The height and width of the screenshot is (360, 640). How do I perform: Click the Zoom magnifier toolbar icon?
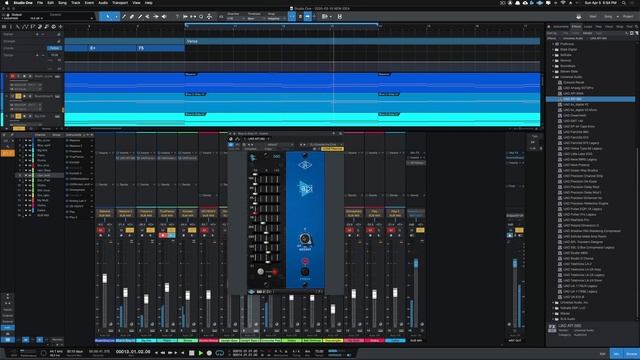(201, 17)
